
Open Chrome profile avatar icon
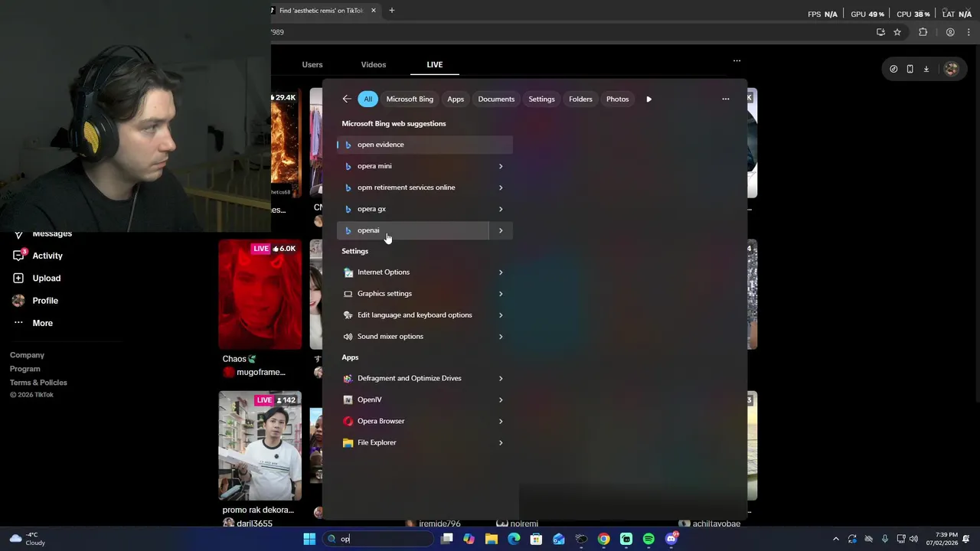(x=950, y=32)
